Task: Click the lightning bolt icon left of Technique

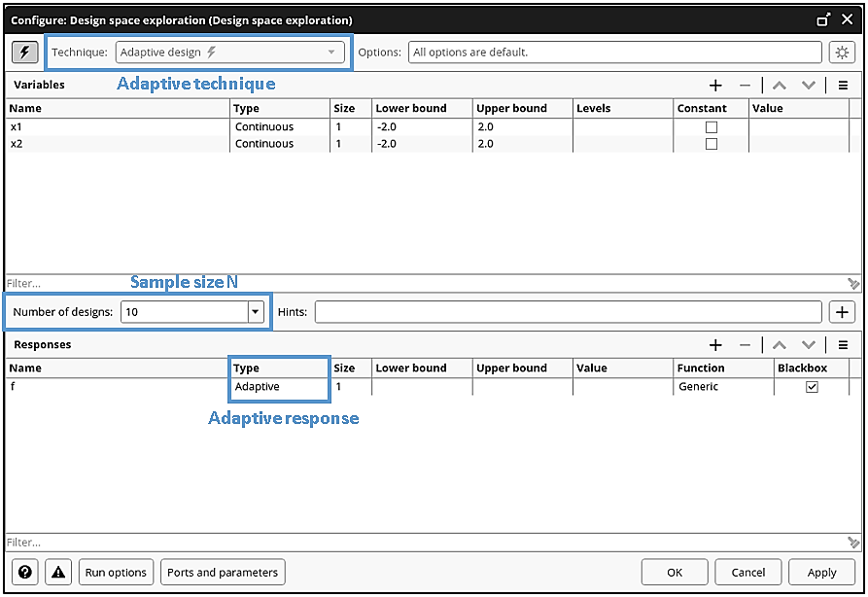Action: point(25,53)
